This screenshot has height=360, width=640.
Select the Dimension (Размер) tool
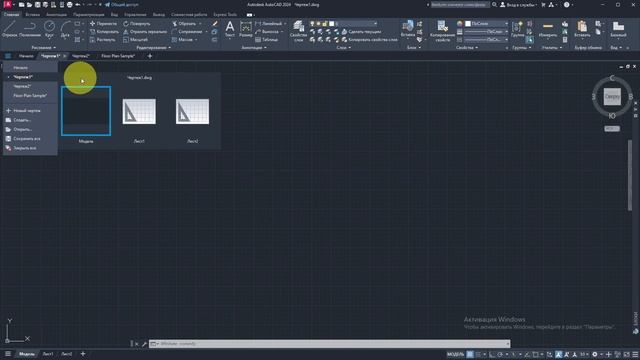pos(246,29)
